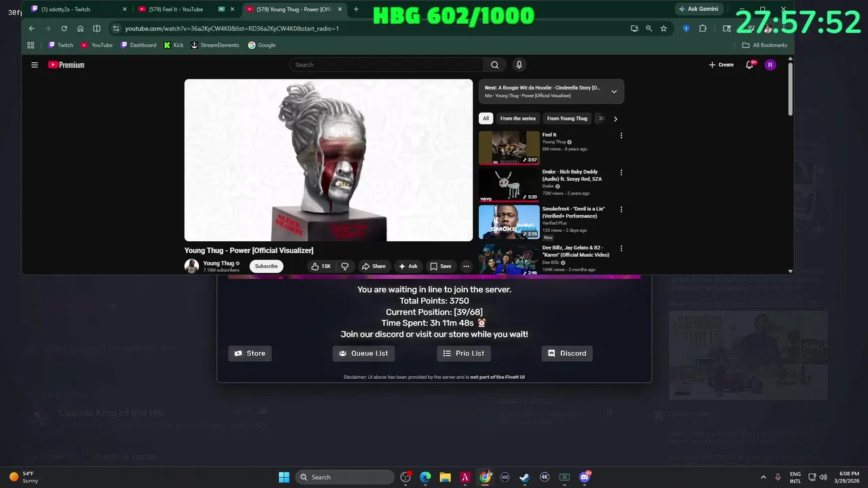The image size is (868, 488).
Task: Expand the Next up playlist panel
Action: [614, 91]
